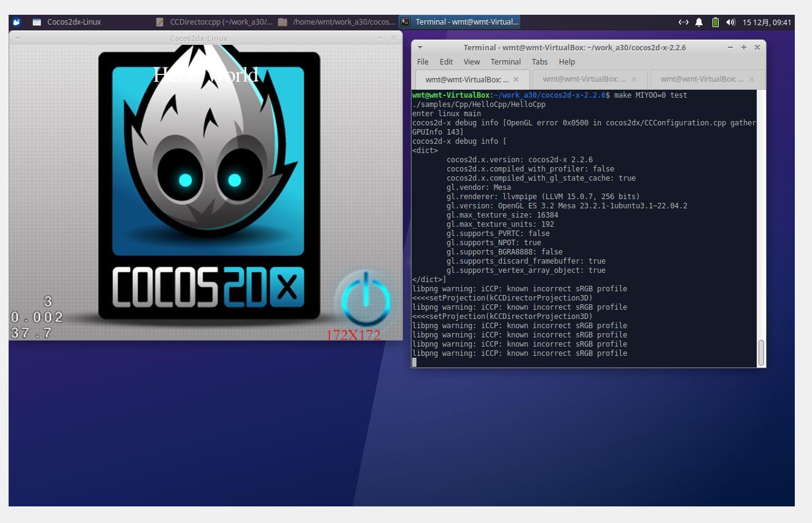Close the first terminal tab with its x

(x=516, y=79)
